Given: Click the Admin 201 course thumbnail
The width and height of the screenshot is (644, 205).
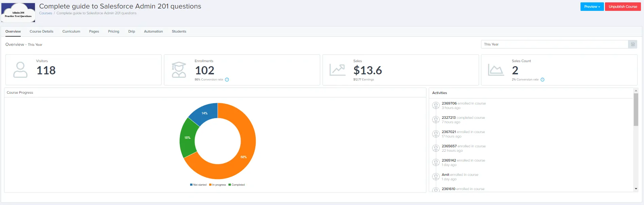Looking at the screenshot, I should [x=18, y=13].
